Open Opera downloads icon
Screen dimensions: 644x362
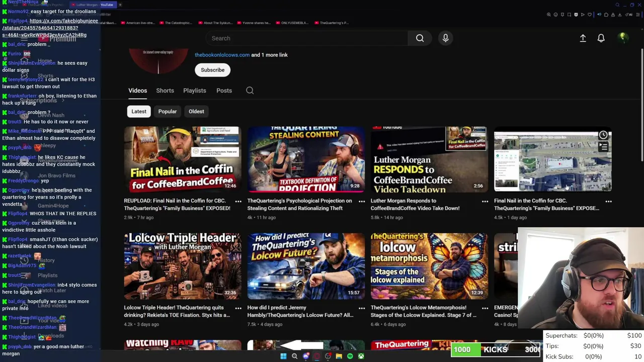(620, 15)
